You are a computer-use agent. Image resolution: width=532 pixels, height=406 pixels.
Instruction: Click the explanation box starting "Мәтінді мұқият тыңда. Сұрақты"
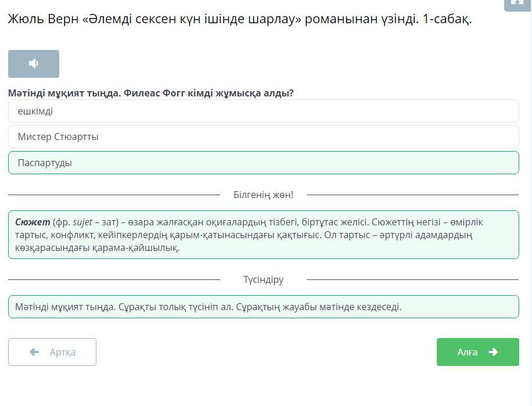263,307
